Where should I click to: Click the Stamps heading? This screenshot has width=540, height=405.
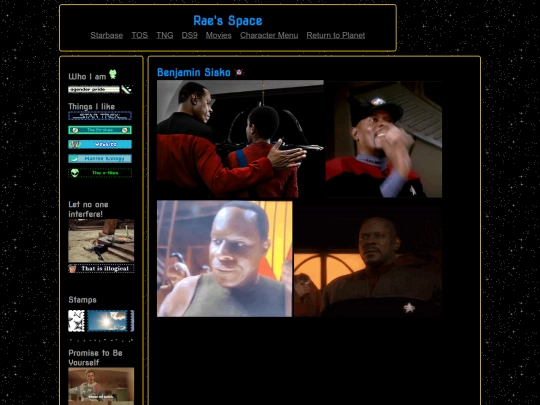click(x=82, y=300)
